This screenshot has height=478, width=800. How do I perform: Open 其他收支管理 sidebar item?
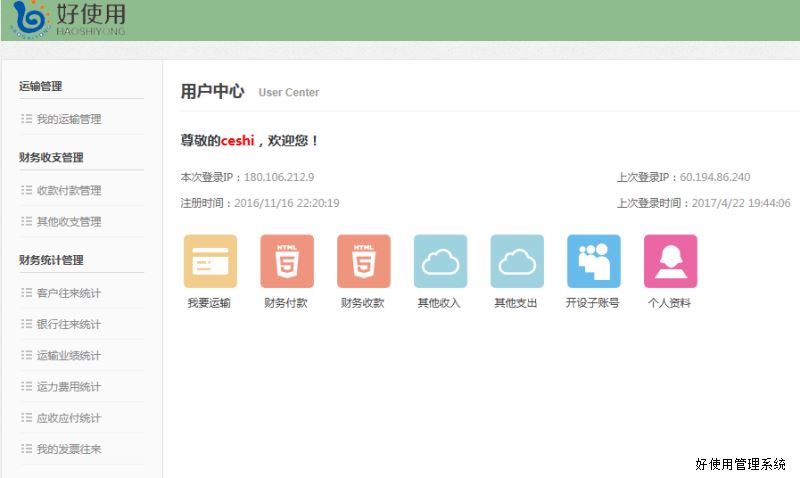(69, 221)
